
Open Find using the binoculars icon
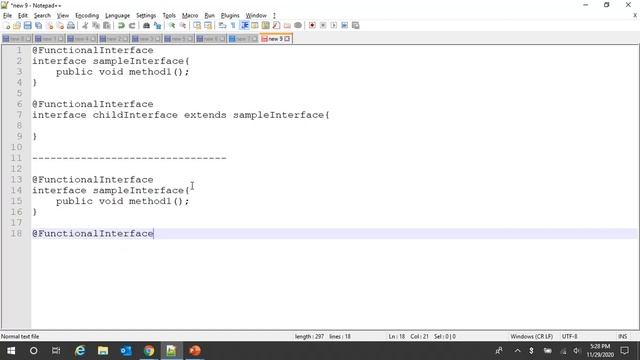146,25
